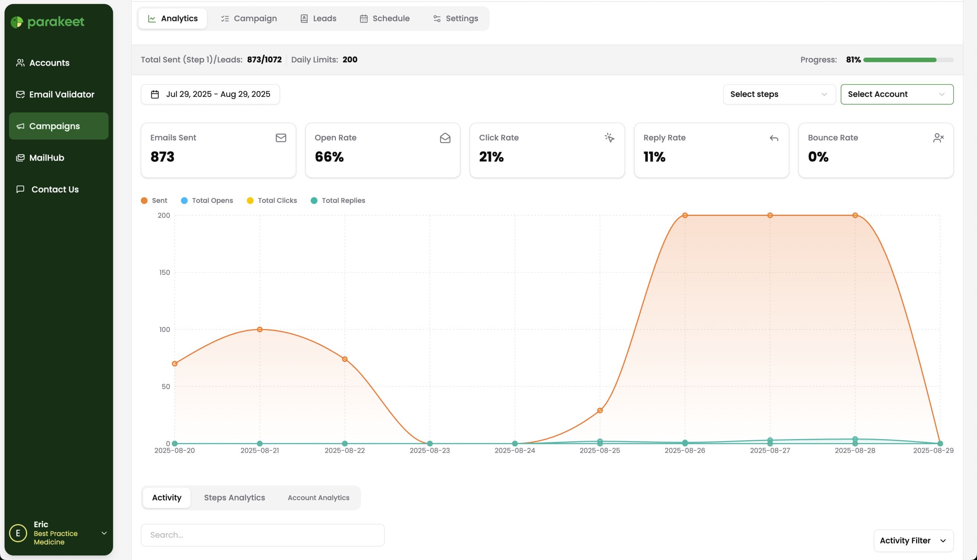Screen dimensions: 977x560
Task: Click the parakeet logo icon
Action: [x=16, y=22]
